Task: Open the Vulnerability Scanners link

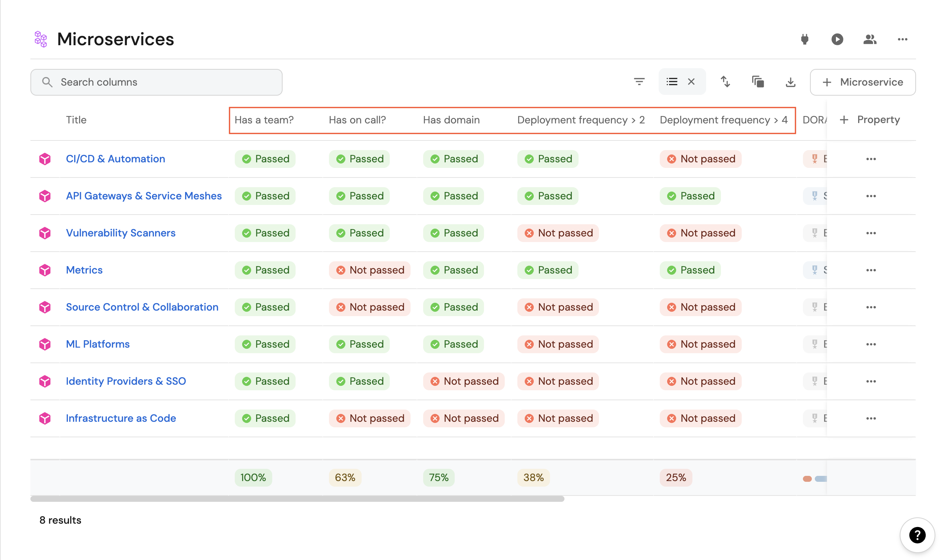Action: click(121, 233)
